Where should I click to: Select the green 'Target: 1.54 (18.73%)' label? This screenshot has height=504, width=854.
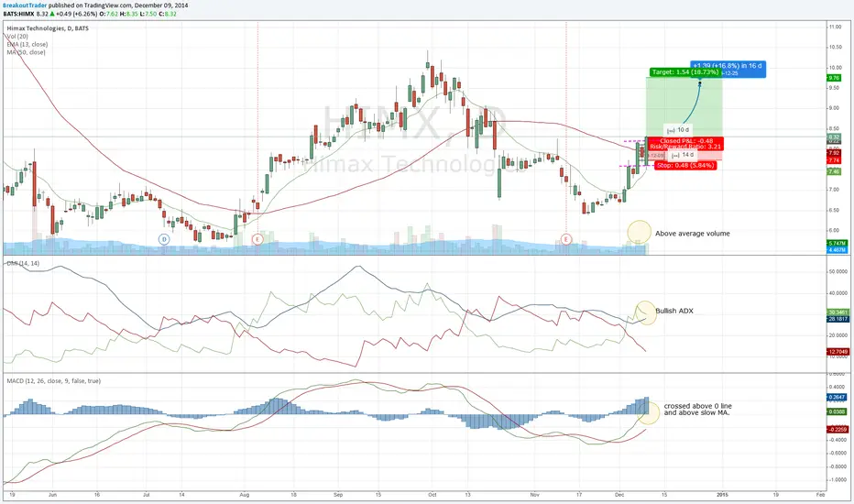685,71
